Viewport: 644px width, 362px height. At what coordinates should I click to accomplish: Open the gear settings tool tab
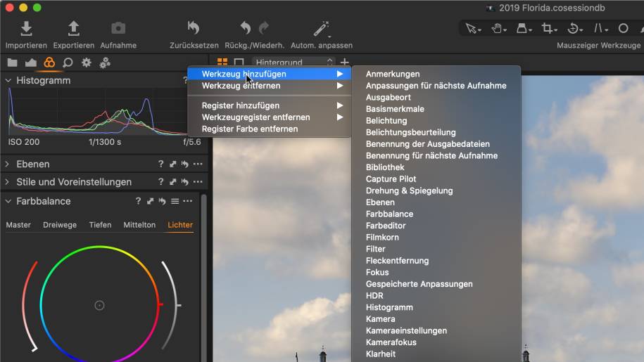pos(87,63)
